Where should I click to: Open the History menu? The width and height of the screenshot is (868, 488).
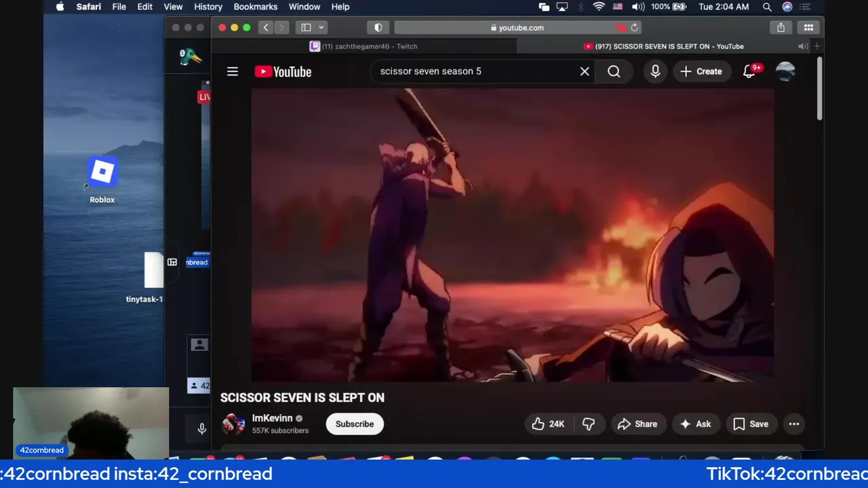coord(208,7)
